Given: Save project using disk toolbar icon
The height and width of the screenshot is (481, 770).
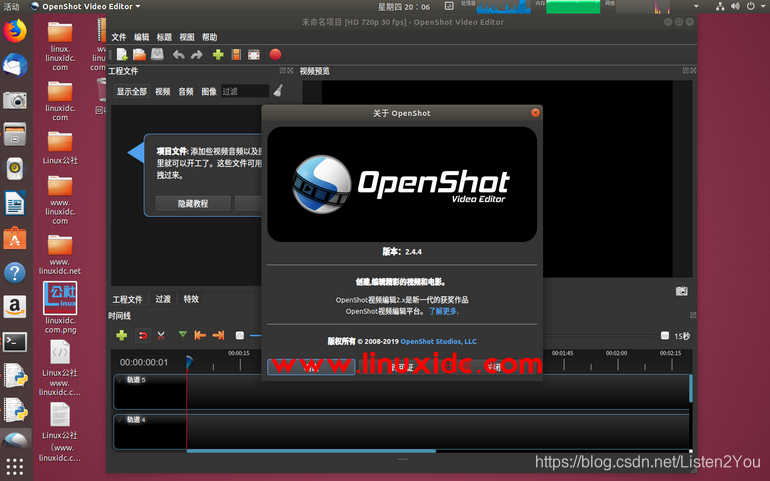Looking at the screenshot, I should [x=157, y=55].
